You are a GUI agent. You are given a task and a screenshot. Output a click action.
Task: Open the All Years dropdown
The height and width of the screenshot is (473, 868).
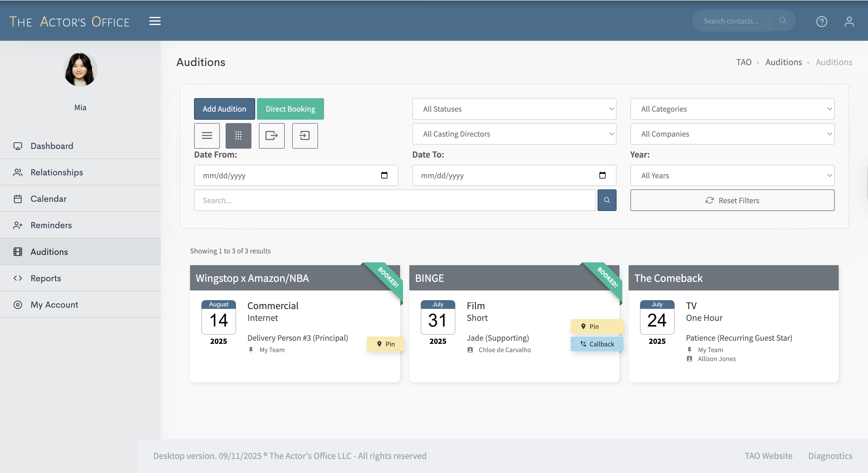(732, 175)
